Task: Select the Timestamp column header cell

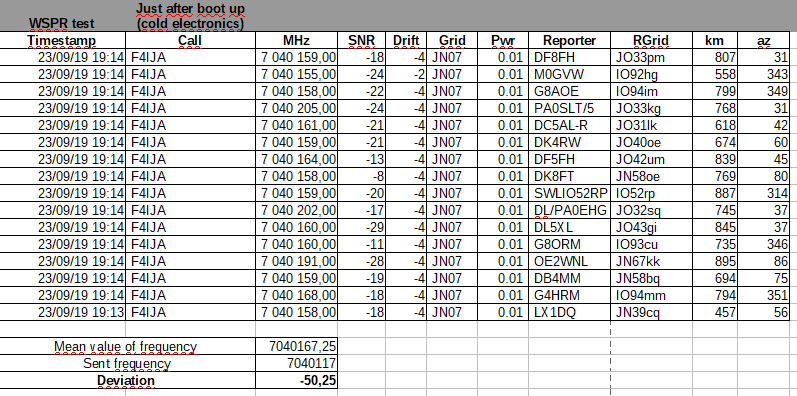Action: 63,41
